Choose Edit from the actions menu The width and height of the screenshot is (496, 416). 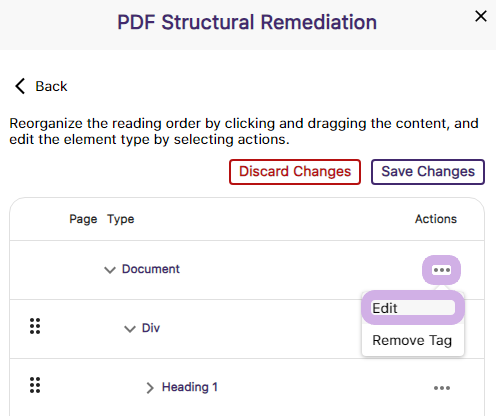[x=413, y=308]
